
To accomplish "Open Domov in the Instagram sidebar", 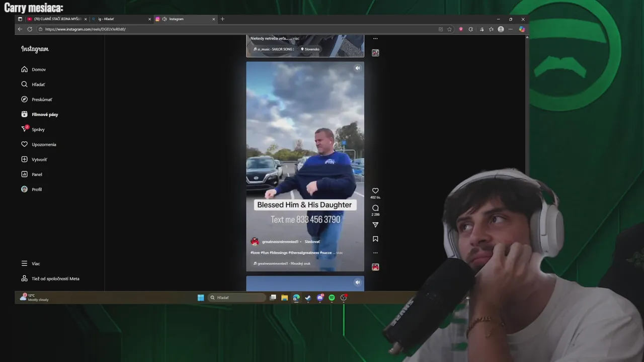I will click(x=34, y=69).
